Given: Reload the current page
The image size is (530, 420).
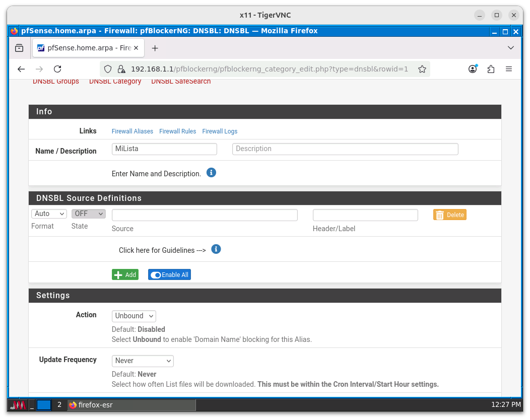Looking at the screenshot, I should coord(57,69).
